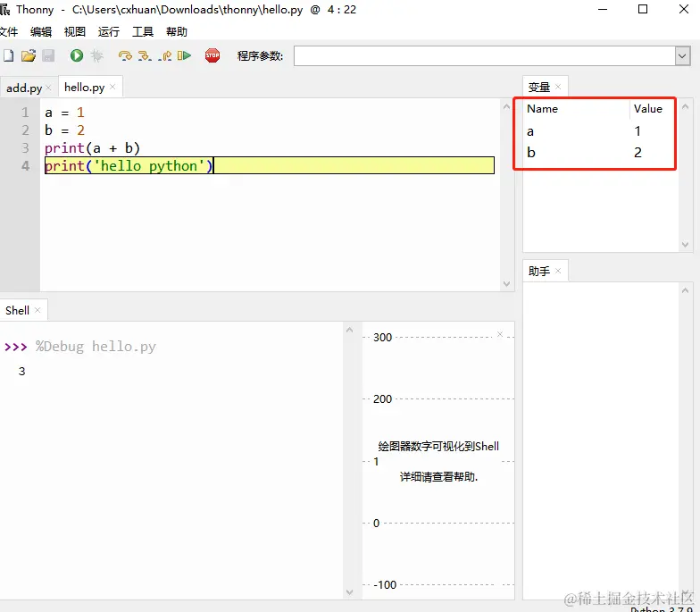Run the current script with the green play icon
The image size is (700, 612).
tap(77, 55)
